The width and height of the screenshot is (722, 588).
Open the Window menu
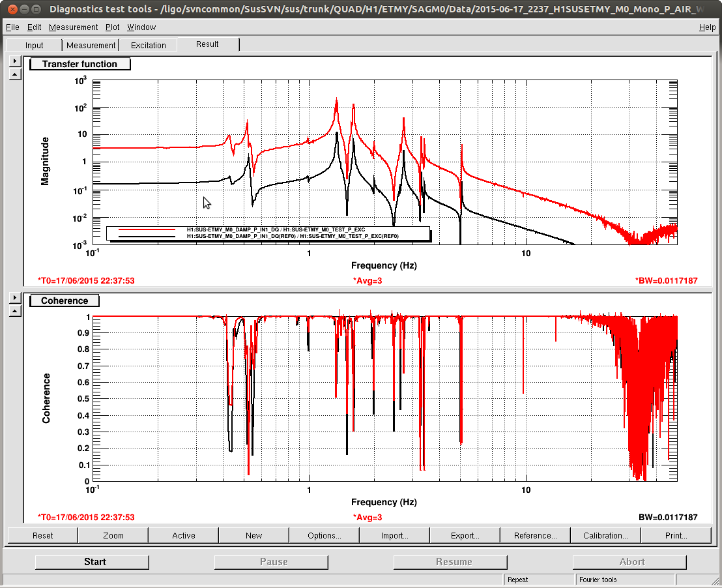[x=141, y=27]
